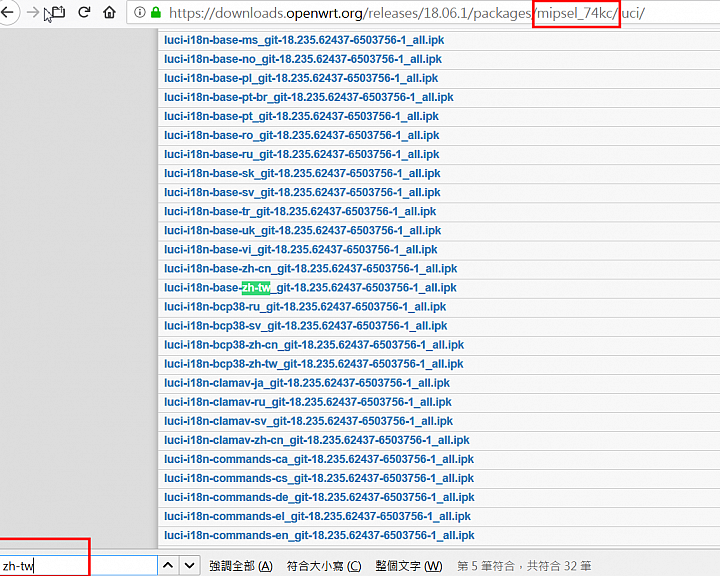The image size is (720, 576).
Task: Open luci-i18n-base-uk package link
Action: click(303, 231)
